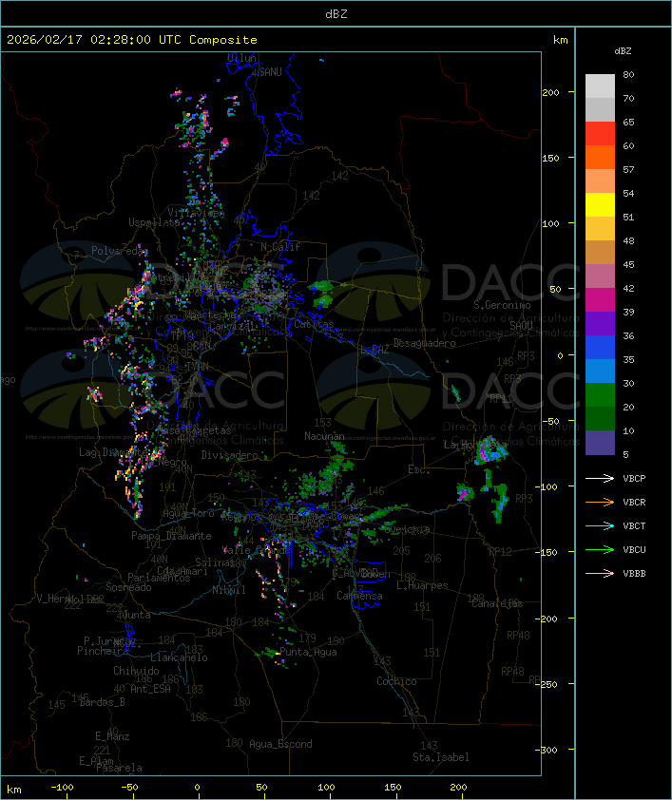Image resolution: width=672 pixels, height=800 pixels.
Task: Click the Cochico map label
Action: point(396,681)
